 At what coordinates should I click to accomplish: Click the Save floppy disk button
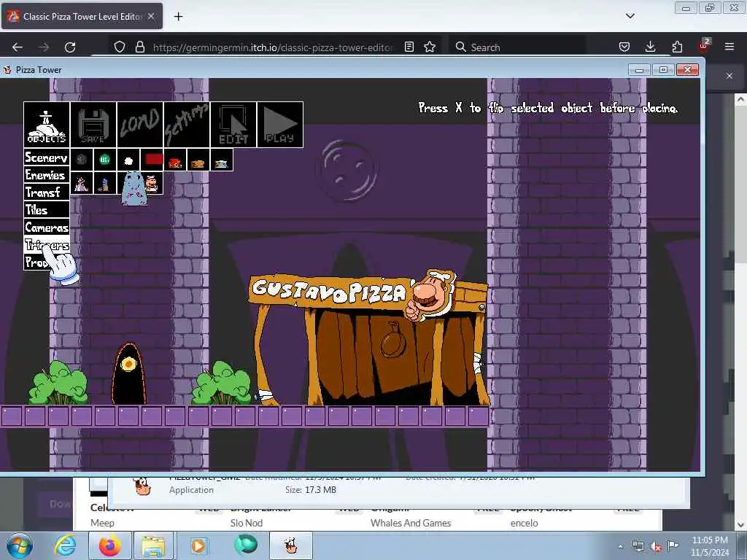click(x=93, y=124)
